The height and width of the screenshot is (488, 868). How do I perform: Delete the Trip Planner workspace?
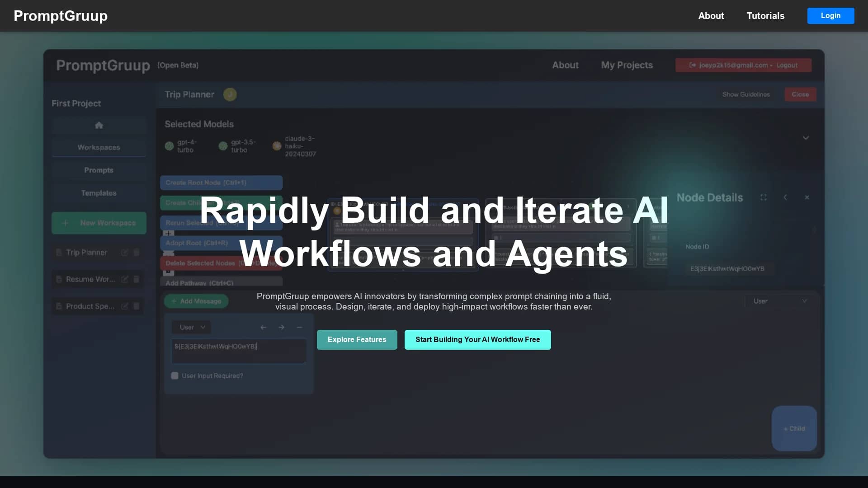pyautogui.click(x=136, y=253)
